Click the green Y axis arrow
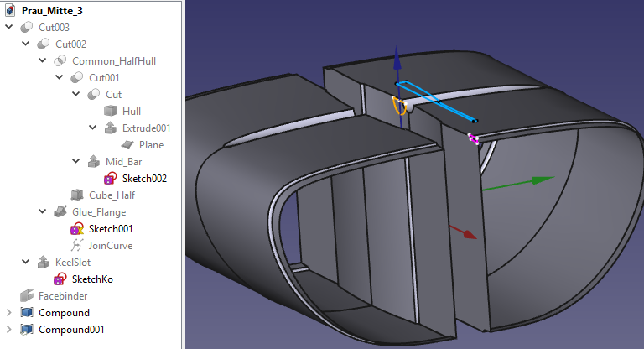The height and width of the screenshot is (349, 644). 543,179
